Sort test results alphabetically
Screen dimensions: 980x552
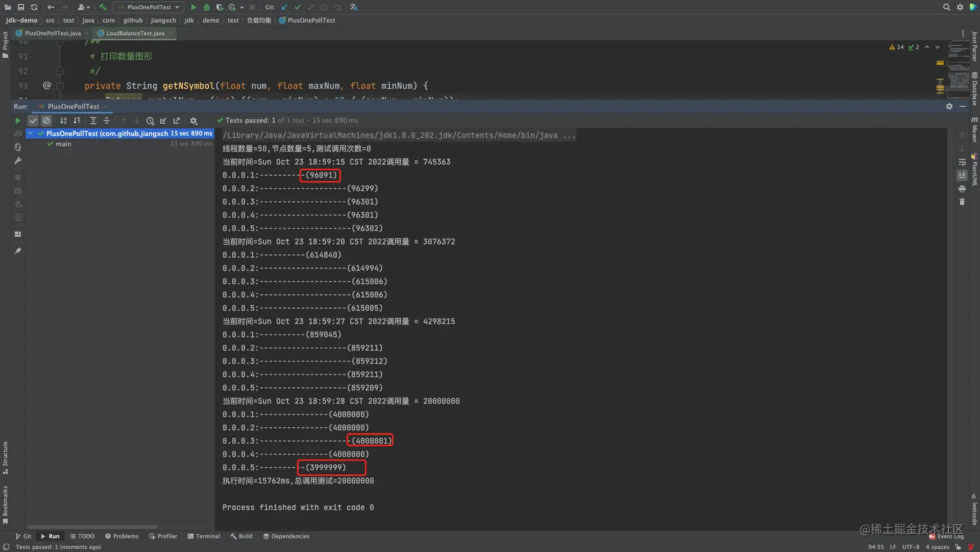click(63, 121)
